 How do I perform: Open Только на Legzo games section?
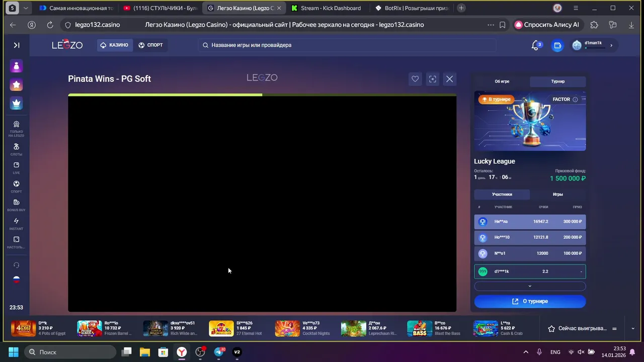pyautogui.click(x=17, y=129)
